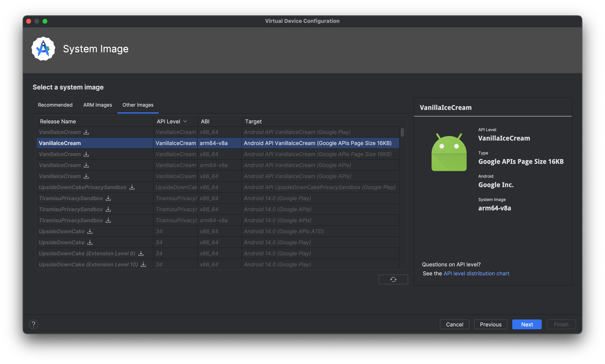605x364 pixels.
Task: Switch to the ARM Images tab
Action: (97, 105)
